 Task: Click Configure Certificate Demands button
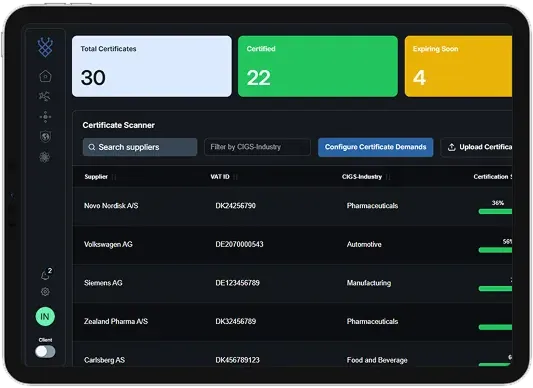tap(376, 147)
